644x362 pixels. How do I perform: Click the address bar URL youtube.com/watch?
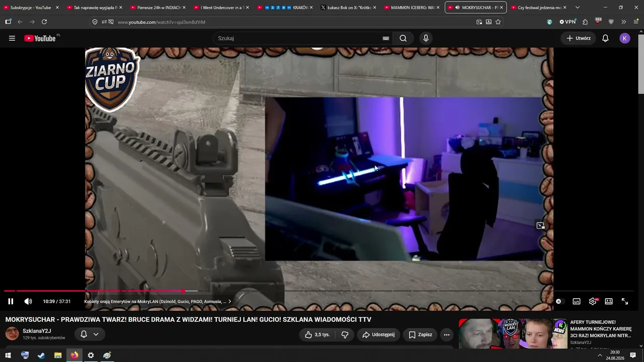(162, 22)
